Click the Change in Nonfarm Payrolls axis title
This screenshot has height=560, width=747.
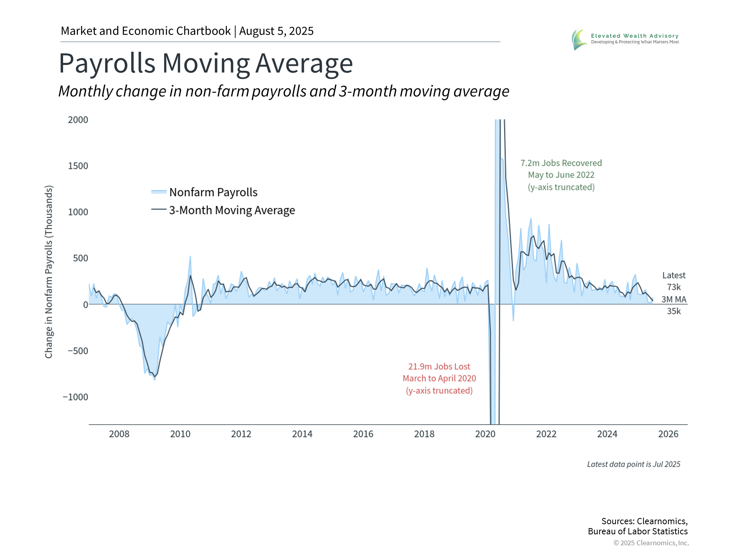49,271
